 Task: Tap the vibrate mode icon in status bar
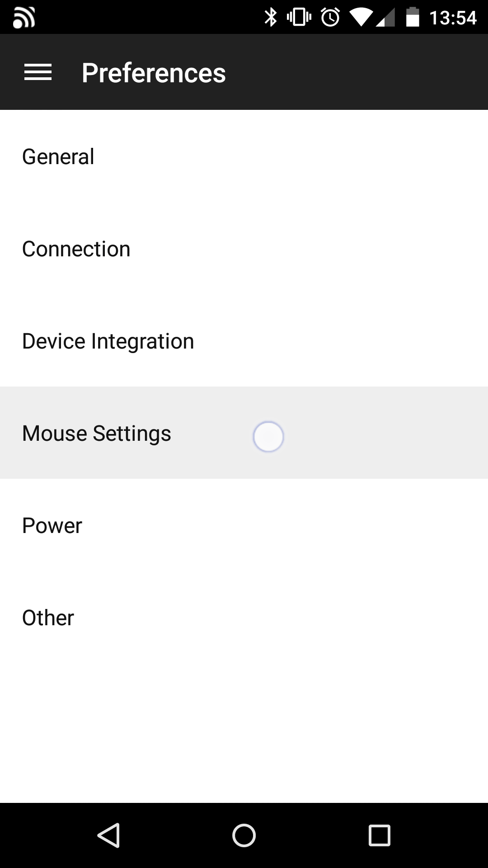click(x=299, y=17)
